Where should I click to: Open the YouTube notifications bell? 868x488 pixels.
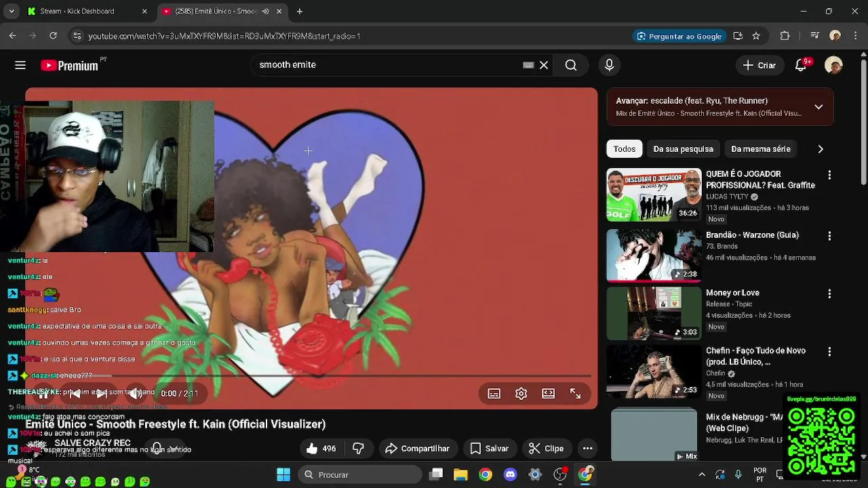[802, 65]
